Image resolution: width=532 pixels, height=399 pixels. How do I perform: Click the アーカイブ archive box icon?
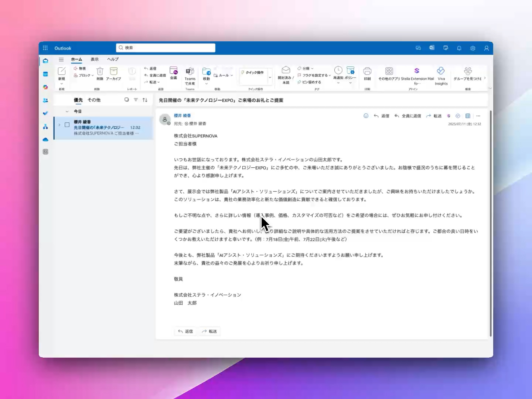tap(113, 71)
